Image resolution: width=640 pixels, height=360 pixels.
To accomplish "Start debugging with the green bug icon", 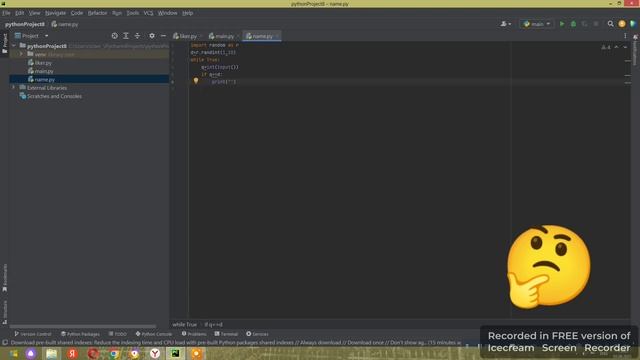I will click(573, 24).
